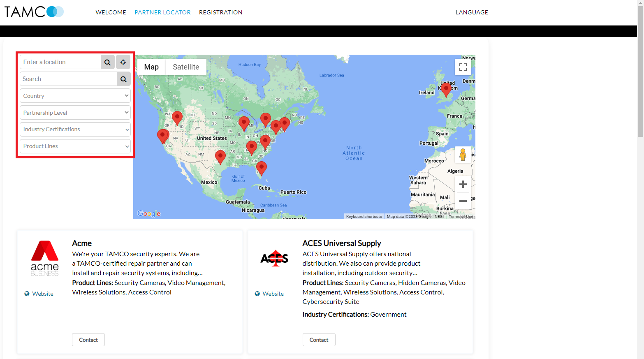Click Contact for ACES Universal Supply

pos(319,340)
